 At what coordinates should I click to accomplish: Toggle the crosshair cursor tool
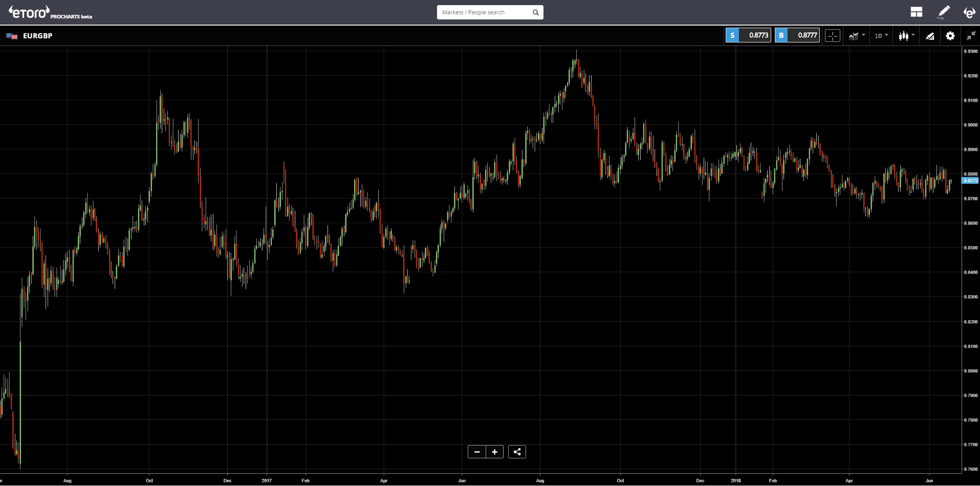833,36
